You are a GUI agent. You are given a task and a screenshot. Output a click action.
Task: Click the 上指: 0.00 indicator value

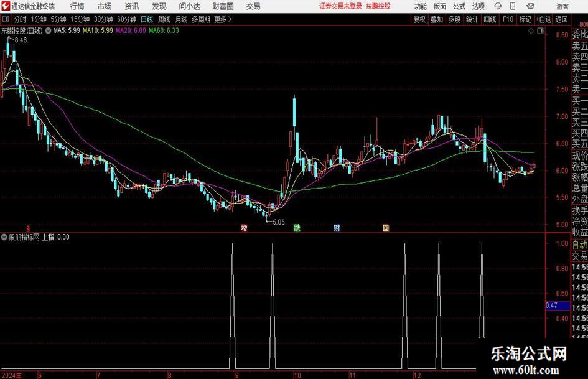pyautogui.click(x=55, y=237)
